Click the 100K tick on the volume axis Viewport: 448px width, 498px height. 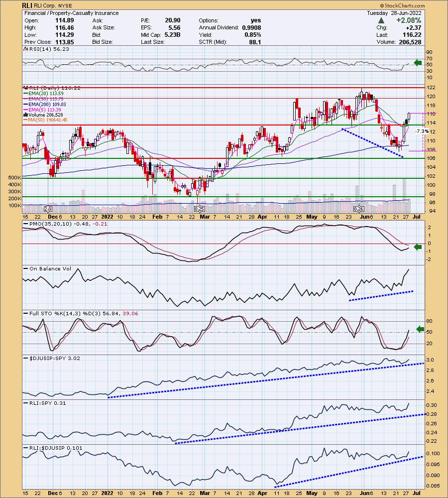coord(15,206)
